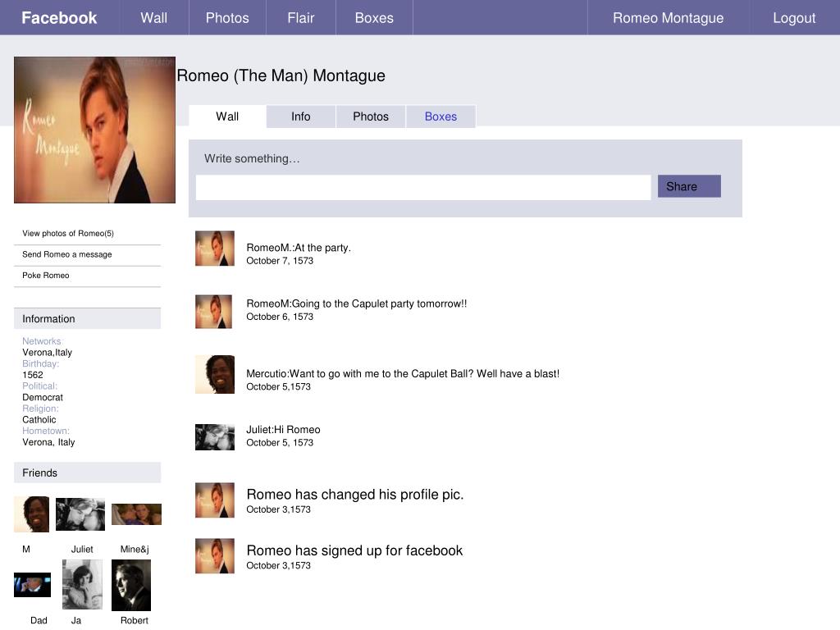
Task: Click the Share button
Action: 689,186
